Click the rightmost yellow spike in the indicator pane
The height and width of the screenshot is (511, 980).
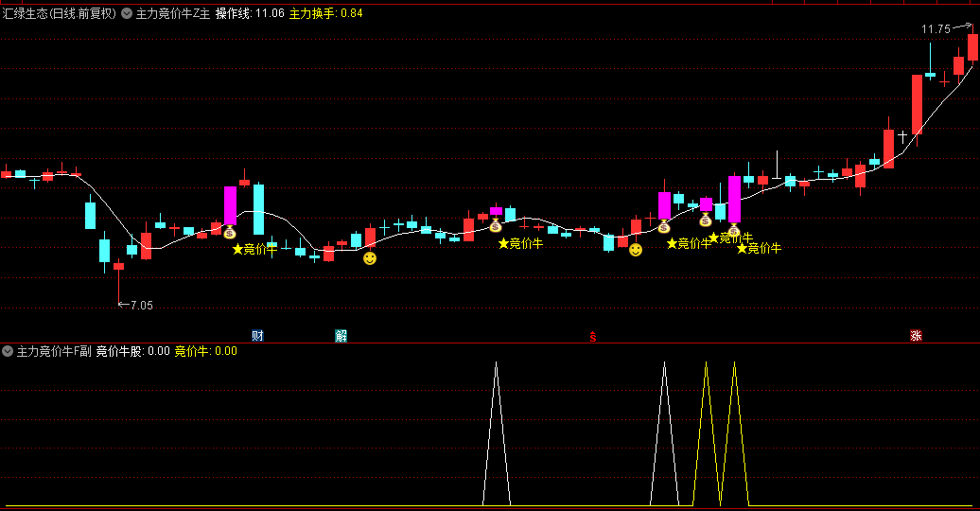coord(735,432)
